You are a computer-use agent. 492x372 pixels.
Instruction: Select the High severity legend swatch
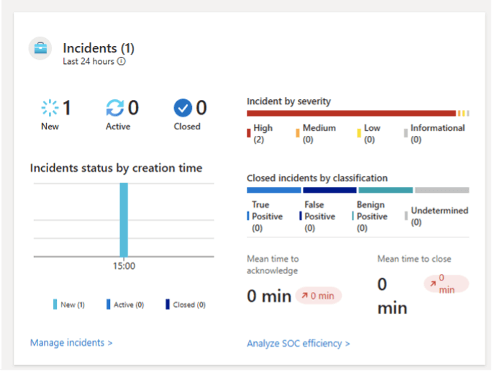tap(249, 133)
